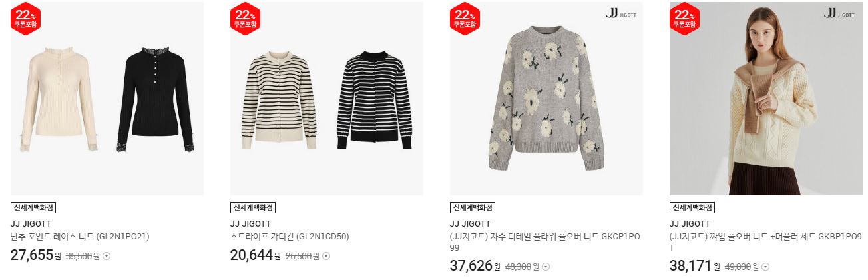The image size is (868, 280).
Task: Open the cream cable knit model thumbnail
Action: 766,99
